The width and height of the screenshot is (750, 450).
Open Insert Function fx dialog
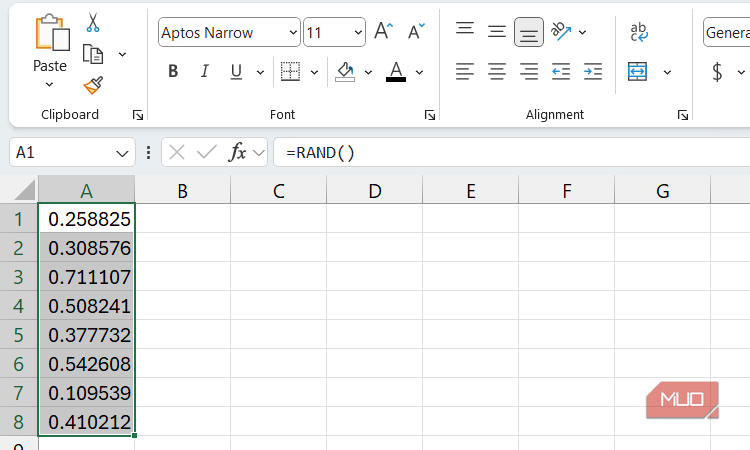point(238,153)
